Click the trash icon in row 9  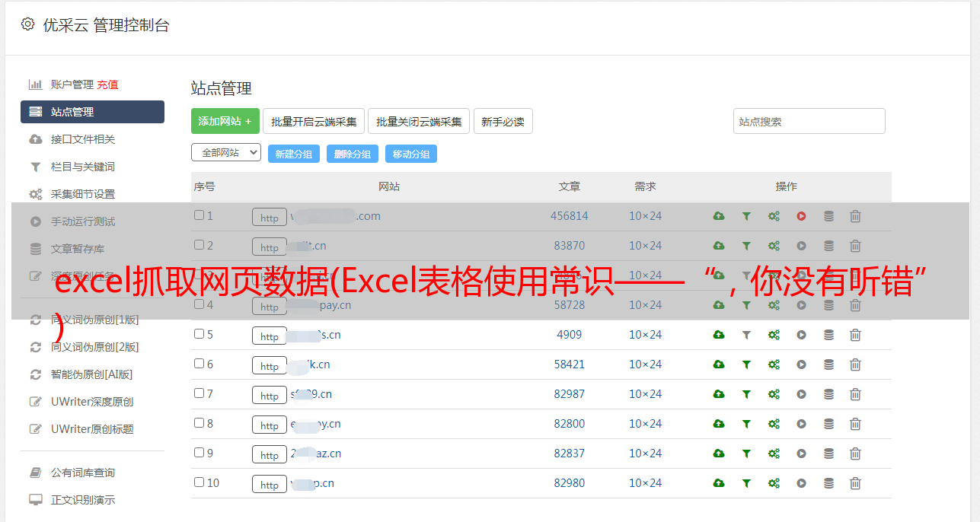coord(855,454)
